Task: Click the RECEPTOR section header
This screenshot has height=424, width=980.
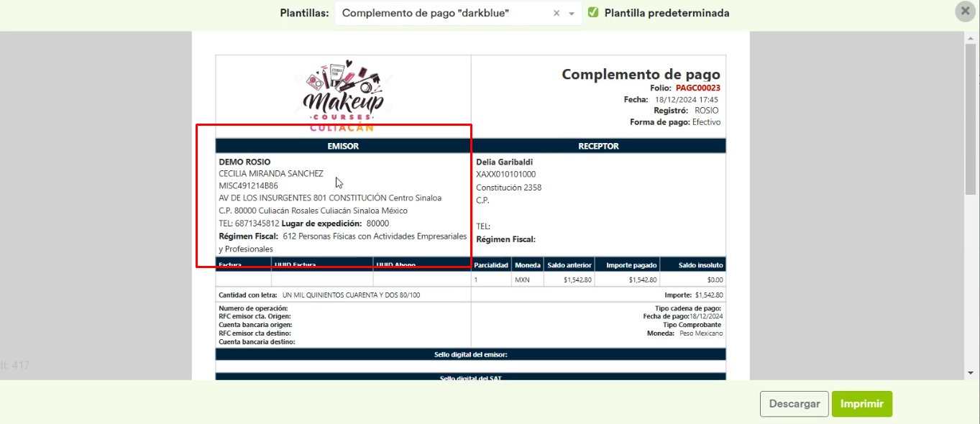Action: [x=598, y=146]
